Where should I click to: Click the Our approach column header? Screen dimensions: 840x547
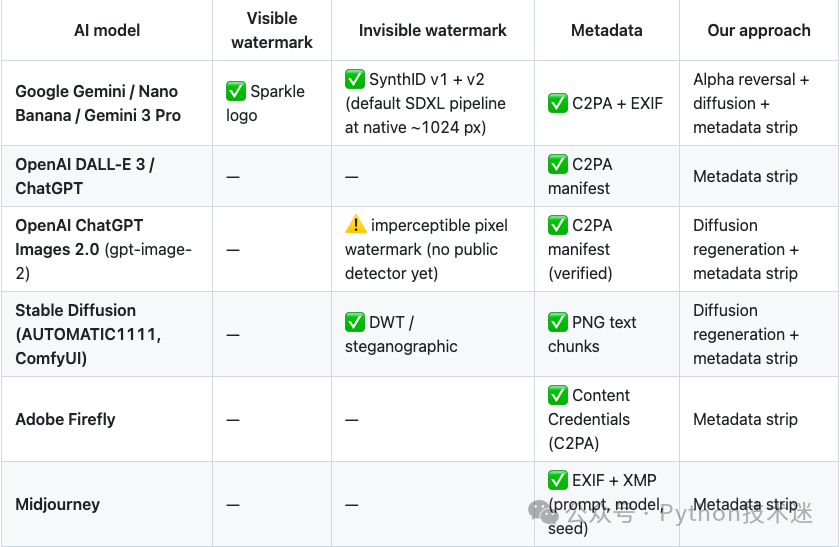759,30
